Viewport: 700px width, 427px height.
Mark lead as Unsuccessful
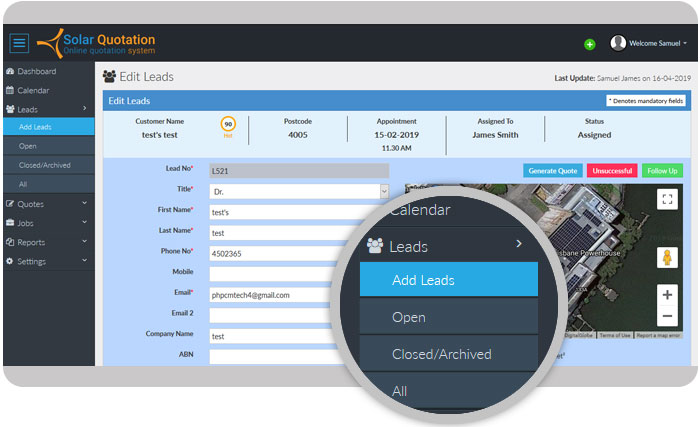[x=612, y=171]
